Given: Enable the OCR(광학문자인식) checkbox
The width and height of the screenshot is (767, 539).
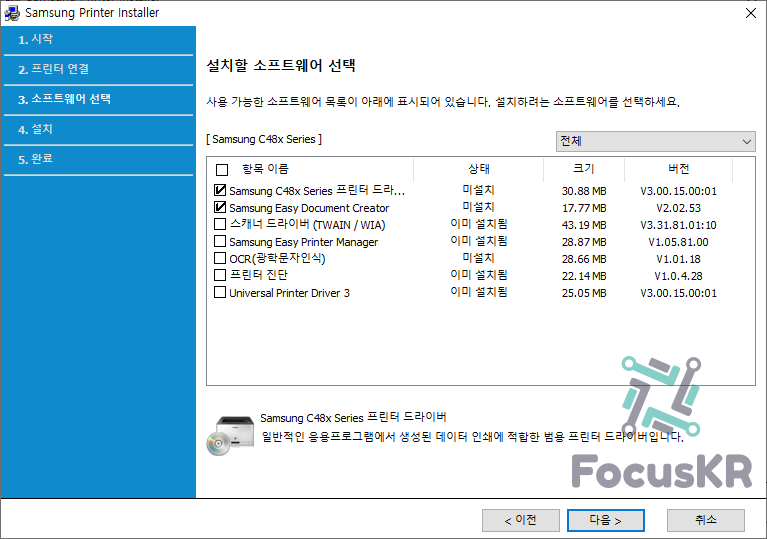Looking at the screenshot, I should pyautogui.click(x=220, y=258).
